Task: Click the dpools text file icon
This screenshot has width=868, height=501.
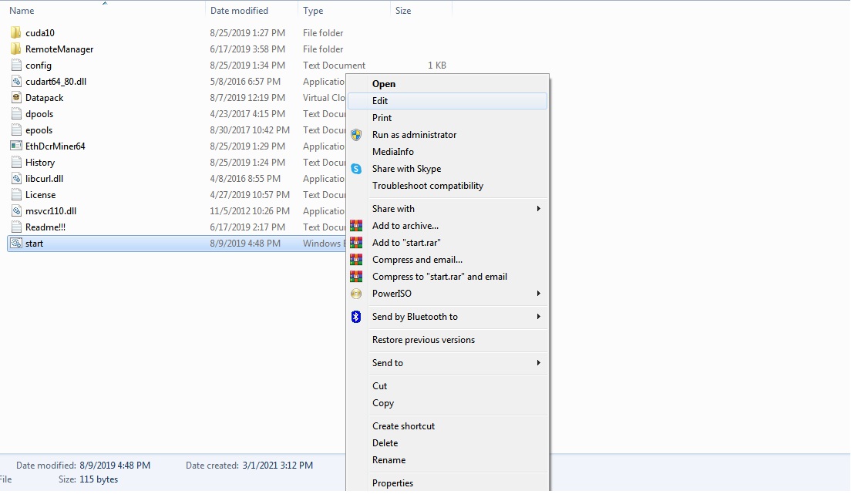Action: 16,113
